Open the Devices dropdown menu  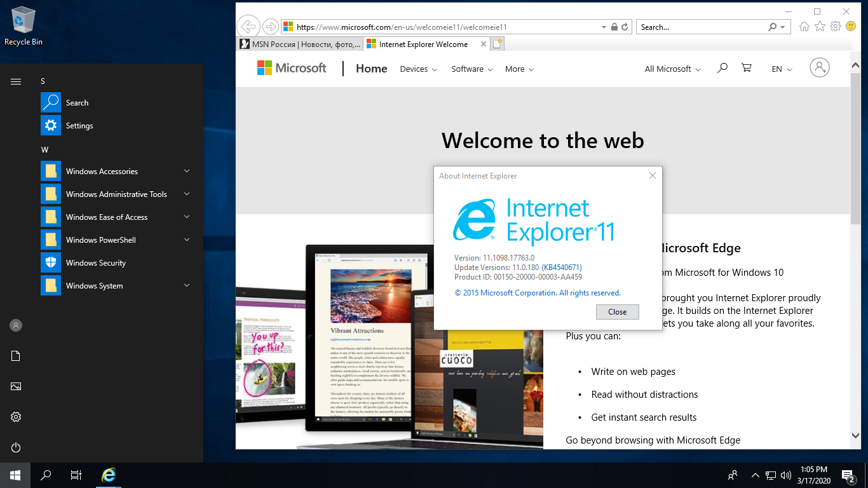pyautogui.click(x=418, y=69)
